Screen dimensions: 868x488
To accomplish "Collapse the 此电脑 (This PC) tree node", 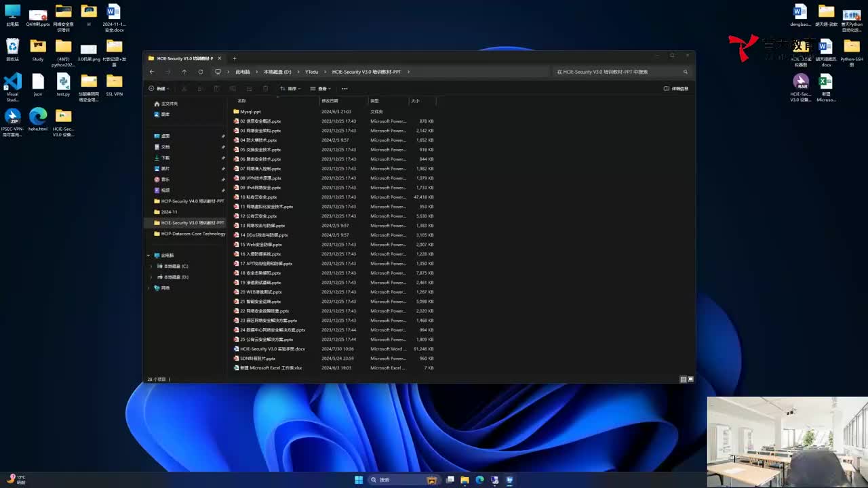I will (x=149, y=256).
